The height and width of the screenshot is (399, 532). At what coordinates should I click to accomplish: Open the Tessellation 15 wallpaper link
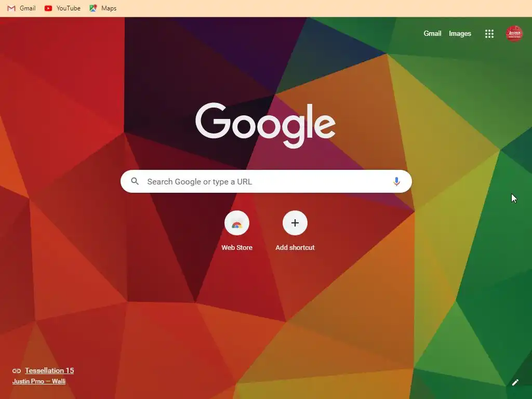click(x=49, y=370)
